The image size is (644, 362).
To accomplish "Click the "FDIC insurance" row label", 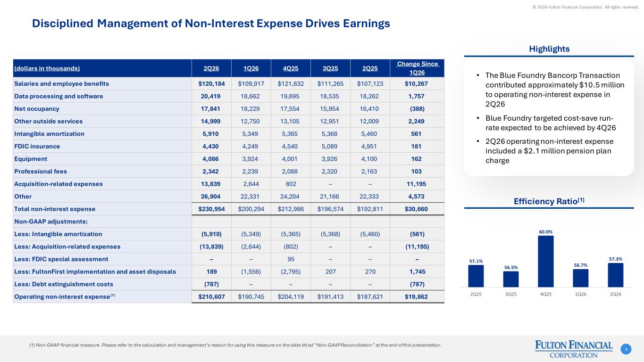I will [37, 146].
